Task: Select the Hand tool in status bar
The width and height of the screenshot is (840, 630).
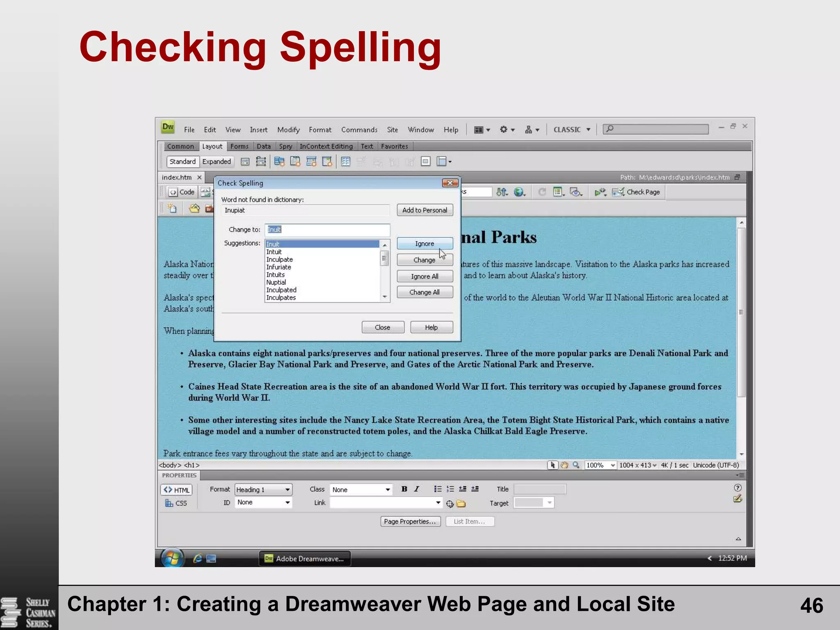Action: tap(564, 465)
